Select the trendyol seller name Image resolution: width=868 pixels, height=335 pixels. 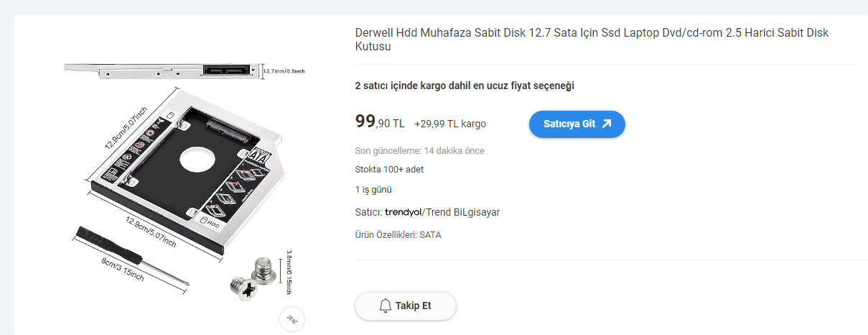(402, 212)
